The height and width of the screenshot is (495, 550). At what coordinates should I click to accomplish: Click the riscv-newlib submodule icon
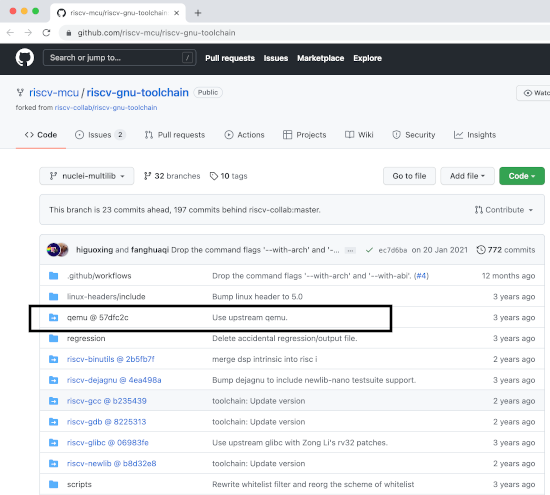point(54,463)
